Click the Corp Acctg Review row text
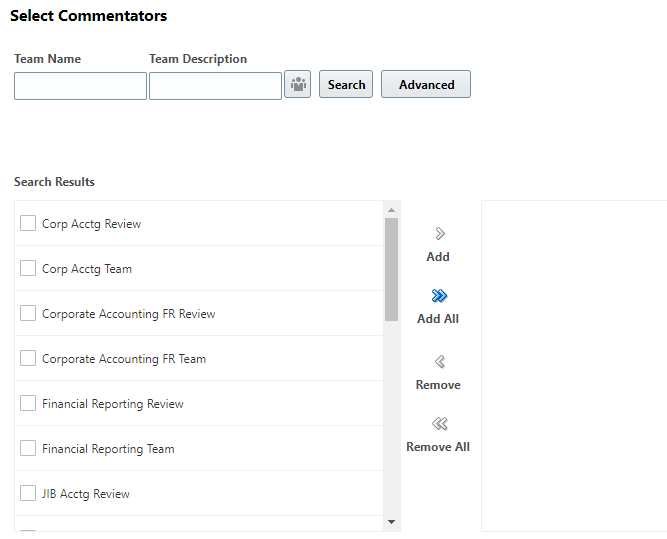The image size is (667, 539). [91, 224]
